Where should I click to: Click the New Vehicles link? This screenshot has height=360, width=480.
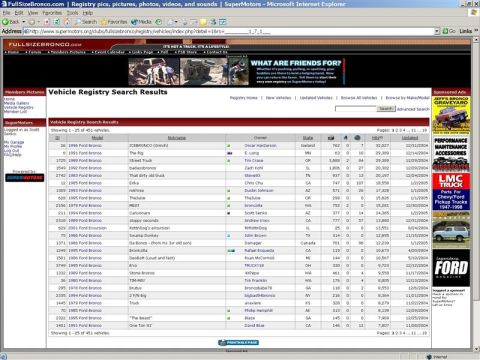[278, 98]
